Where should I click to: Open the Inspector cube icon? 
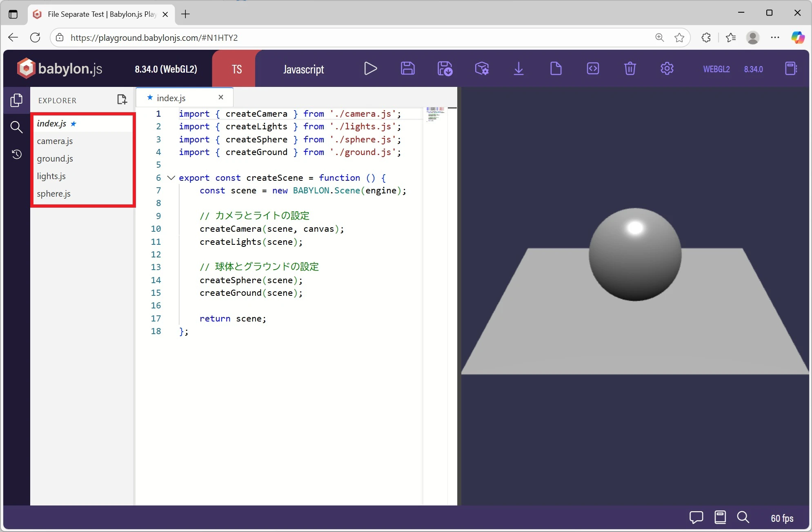click(x=482, y=69)
